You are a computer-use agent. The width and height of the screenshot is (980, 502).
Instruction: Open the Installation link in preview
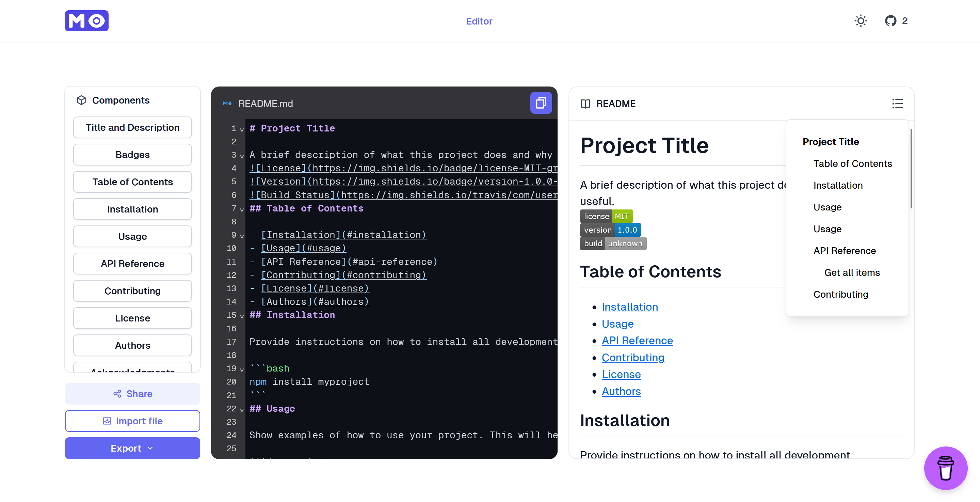630,307
